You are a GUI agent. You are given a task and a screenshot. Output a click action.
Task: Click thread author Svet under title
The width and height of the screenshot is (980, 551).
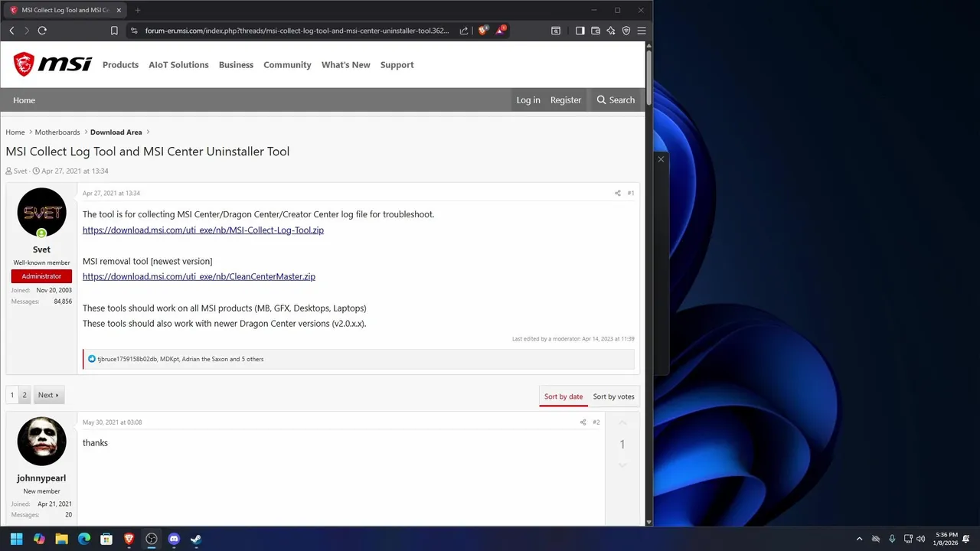point(20,171)
